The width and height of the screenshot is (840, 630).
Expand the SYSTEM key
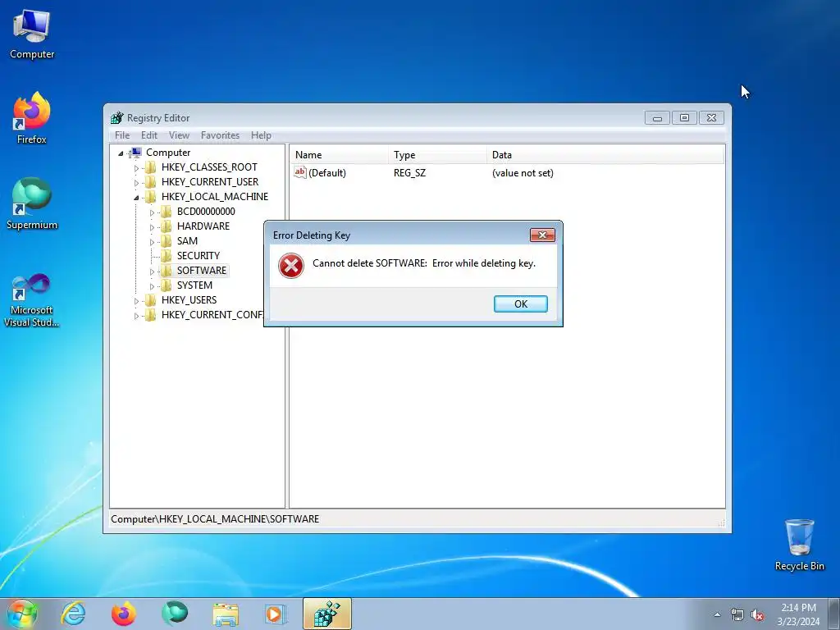152,286
